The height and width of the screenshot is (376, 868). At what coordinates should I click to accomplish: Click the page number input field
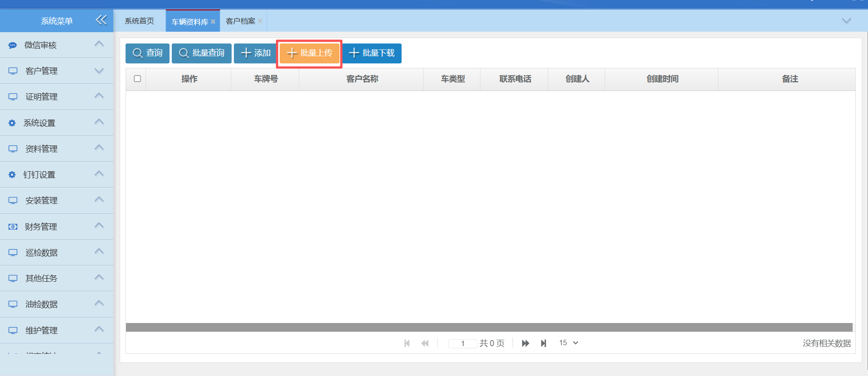(462, 343)
